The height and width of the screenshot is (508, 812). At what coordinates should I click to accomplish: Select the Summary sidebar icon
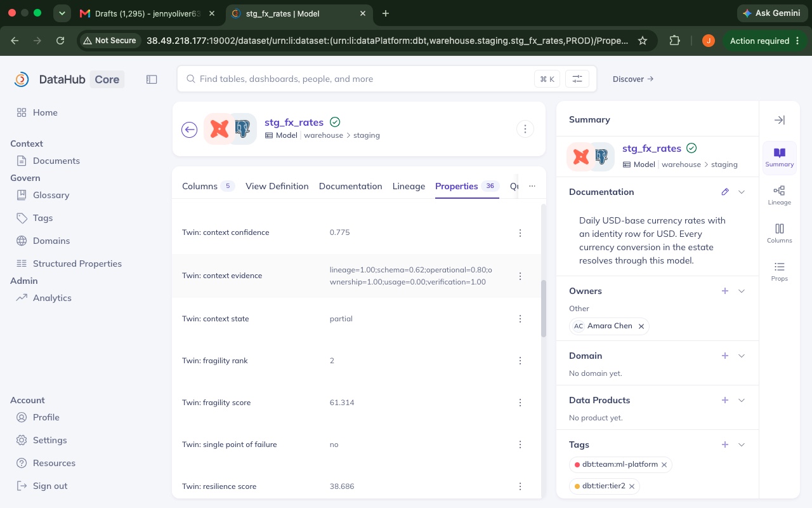pos(780,157)
